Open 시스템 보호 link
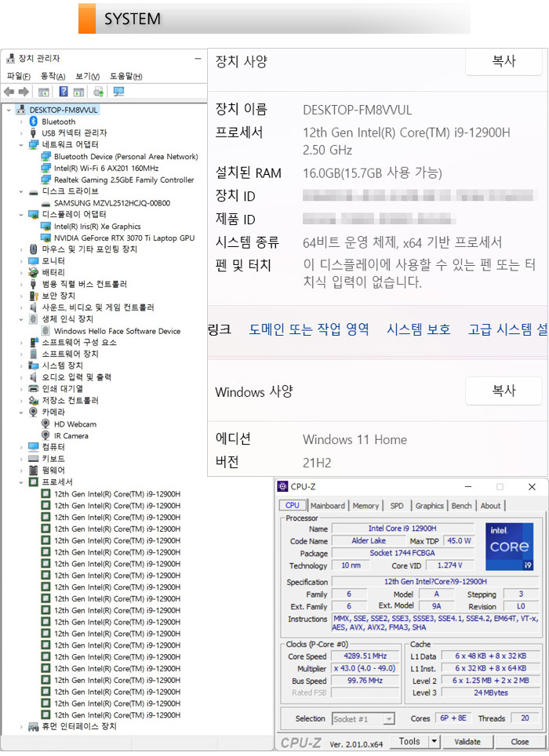The image size is (549, 756). point(418,329)
